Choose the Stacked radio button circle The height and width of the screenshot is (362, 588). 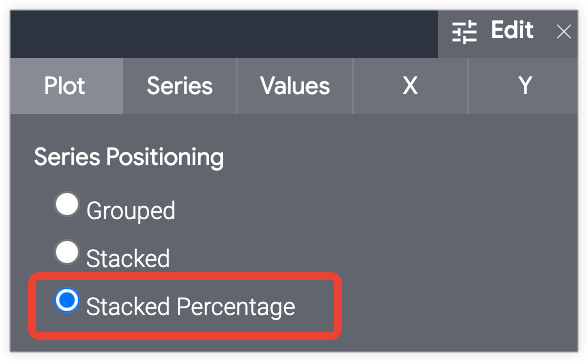[67, 252]
